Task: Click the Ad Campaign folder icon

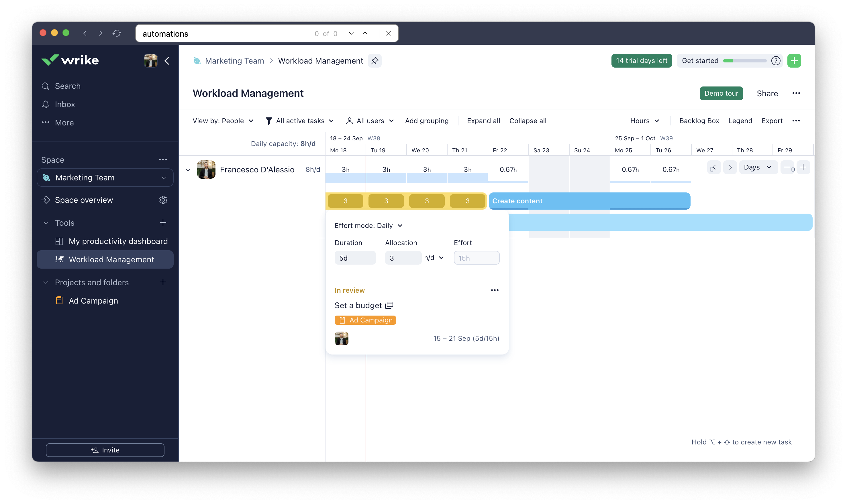Action: tap(59, 301)
